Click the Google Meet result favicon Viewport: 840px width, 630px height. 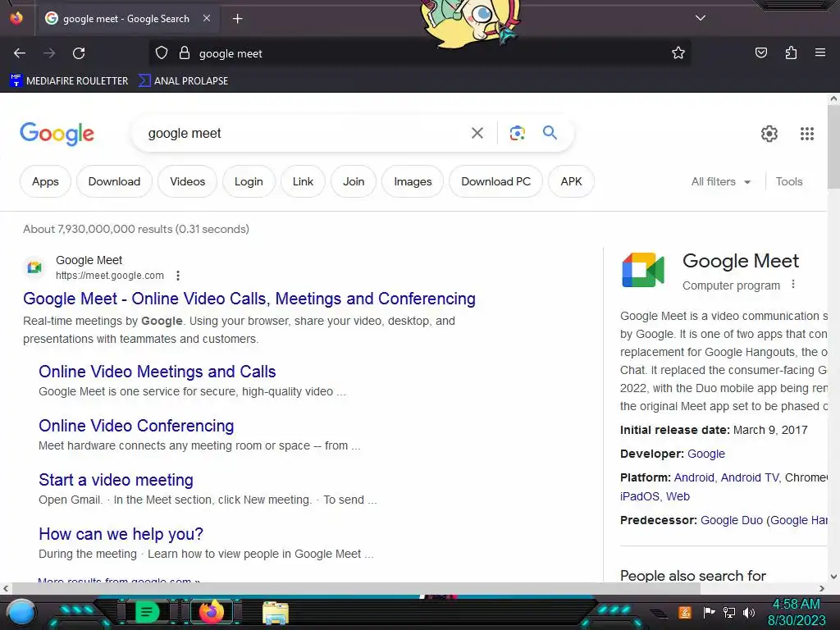click(x=34, y=267)
